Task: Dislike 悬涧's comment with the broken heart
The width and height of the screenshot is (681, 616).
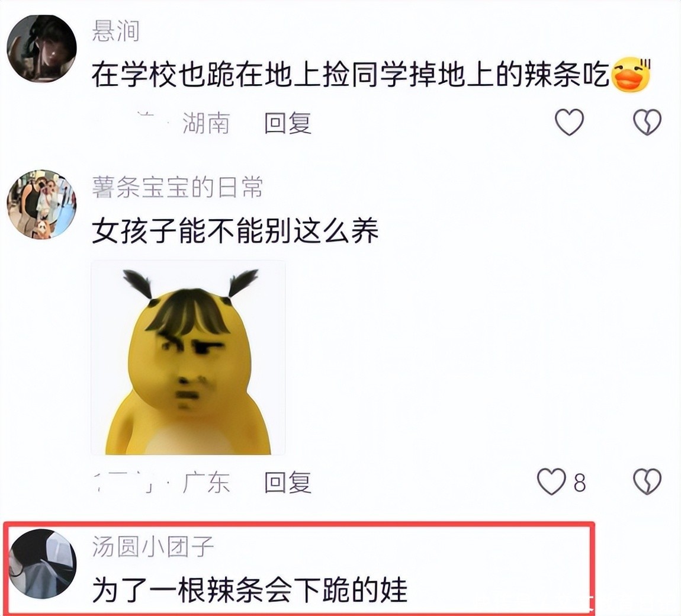Action: point(647,121)
